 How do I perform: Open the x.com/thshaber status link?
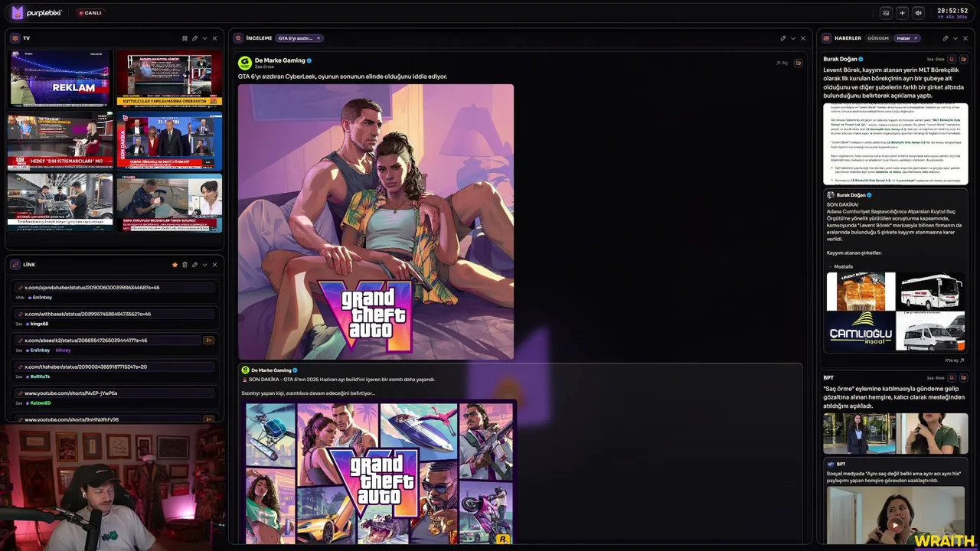click(x=115, y=367)
